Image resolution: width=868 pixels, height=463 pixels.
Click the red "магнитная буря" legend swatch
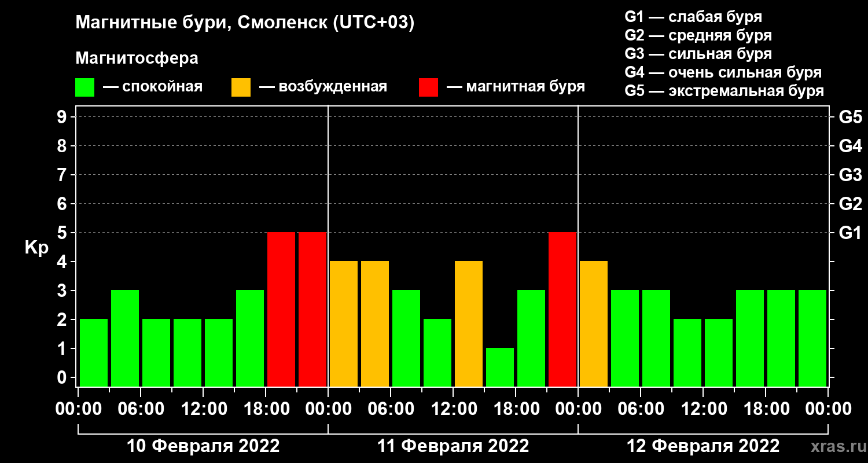click(428, 87)
